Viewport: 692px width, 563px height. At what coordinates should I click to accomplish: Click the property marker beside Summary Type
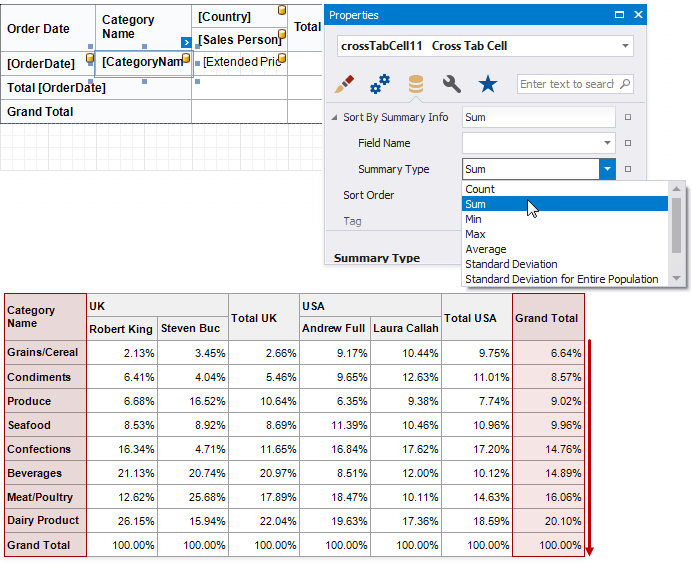628,169
